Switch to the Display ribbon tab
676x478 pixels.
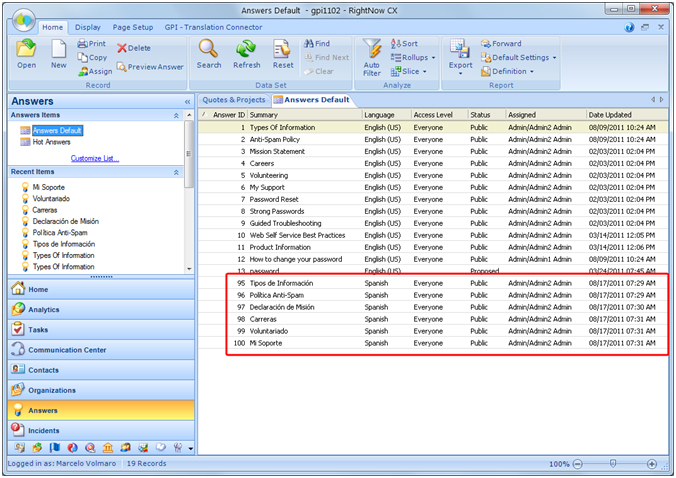(x=87, y=27)
